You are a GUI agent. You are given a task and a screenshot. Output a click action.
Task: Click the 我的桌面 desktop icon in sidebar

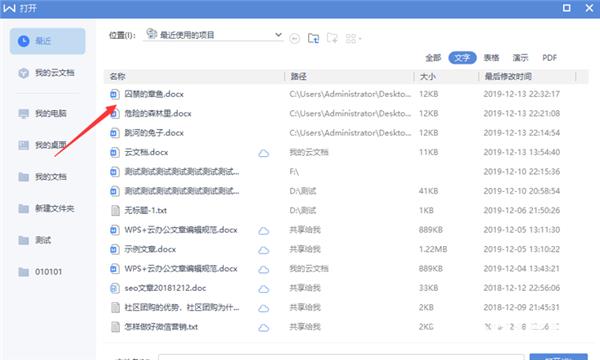click(23, 145)
